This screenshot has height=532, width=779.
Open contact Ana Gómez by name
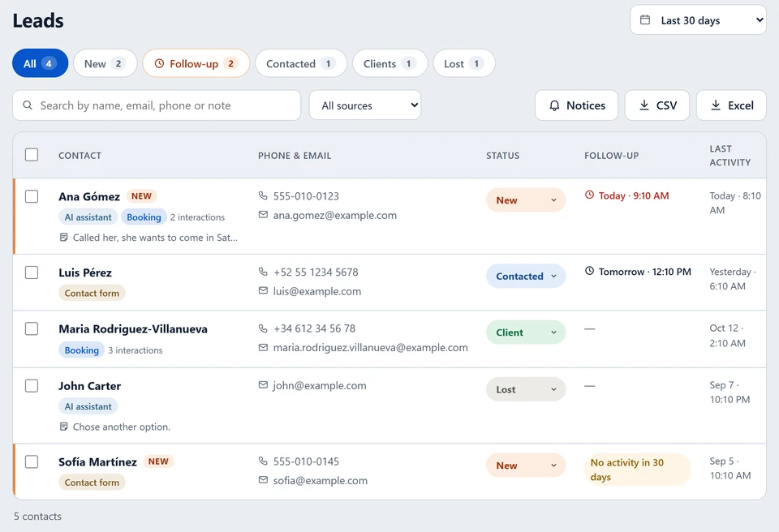[89, 197]
